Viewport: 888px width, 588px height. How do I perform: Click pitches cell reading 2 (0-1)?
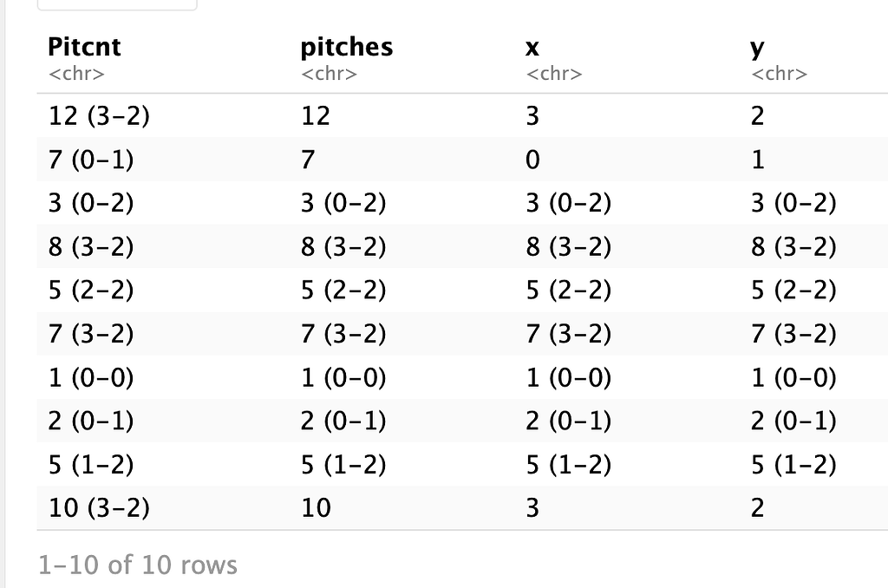(x=343, y=421)
